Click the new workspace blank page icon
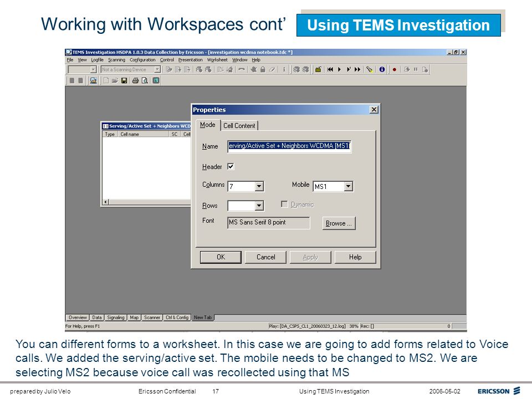This screenshot has width=532, height=399. click(x=106, y=80)
